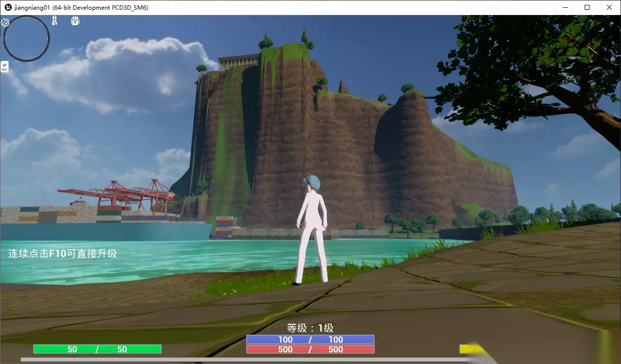Viewport: 621px width, 364px height.
Task: Click the 连续点击F10可直接升级 hint text
Action: pyautogui.click(x=63, y=253)
